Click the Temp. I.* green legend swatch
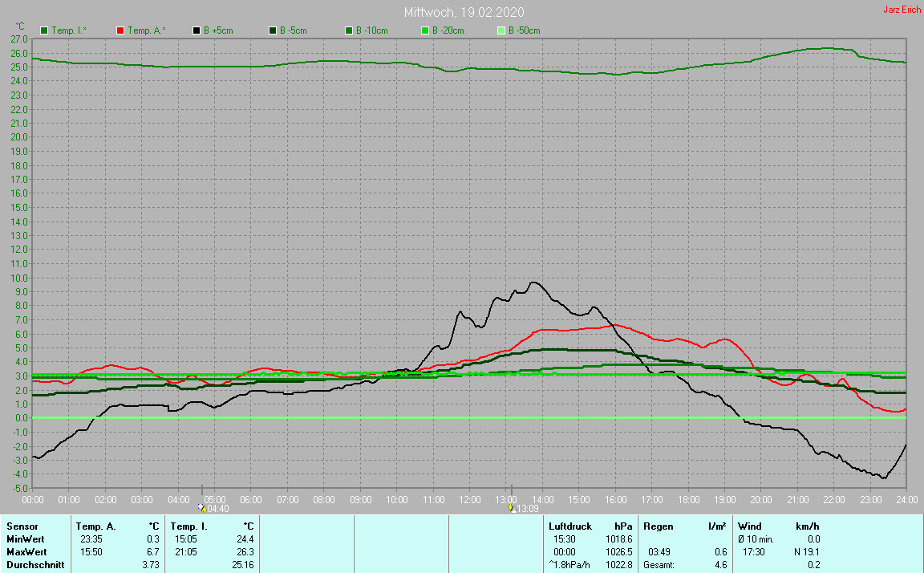 (x=44, y=30)
